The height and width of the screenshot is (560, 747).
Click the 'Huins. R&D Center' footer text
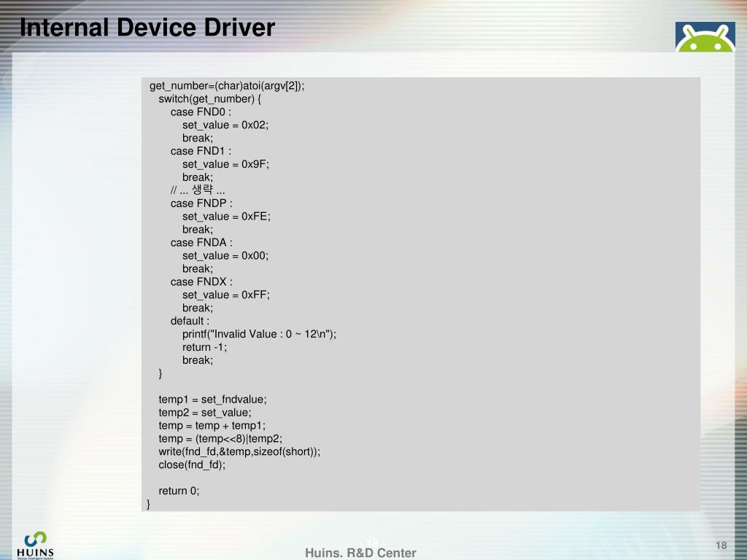[360, 553]
